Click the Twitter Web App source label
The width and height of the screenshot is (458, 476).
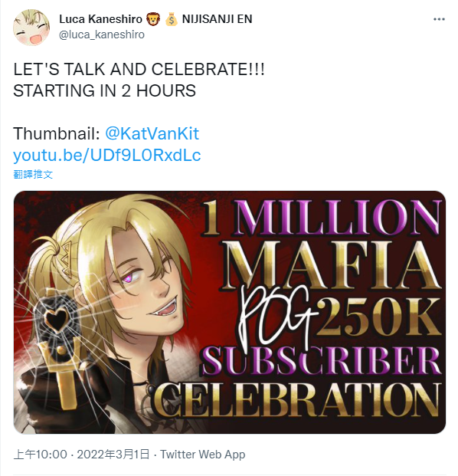(203, 455)
